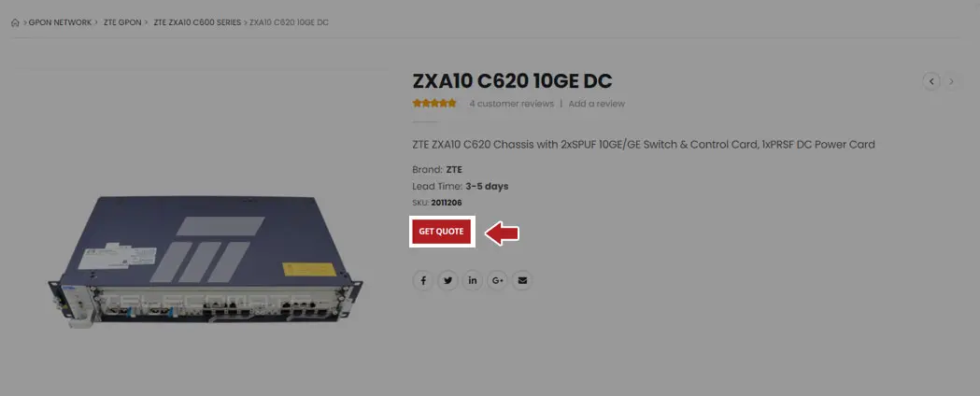Open ZTE ZXA10 C600 SERIES breadcrumb
Viewport: 980px width, 396px height.
197,22
